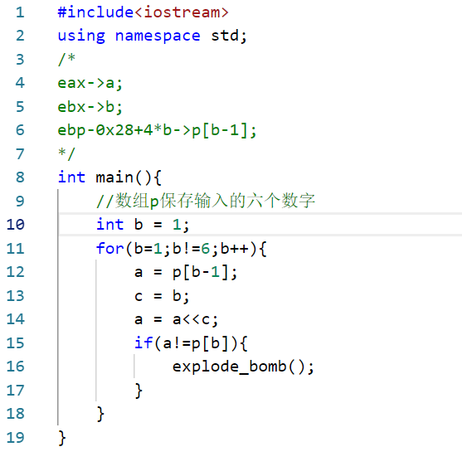Screen dimensions: 462x476
Task: Click 'b++' in the for loop
Action: pyautogui.click(x=235, y=249)
